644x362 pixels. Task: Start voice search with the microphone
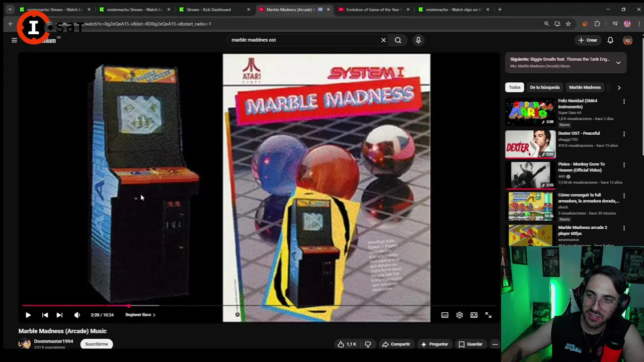point(418,40)
